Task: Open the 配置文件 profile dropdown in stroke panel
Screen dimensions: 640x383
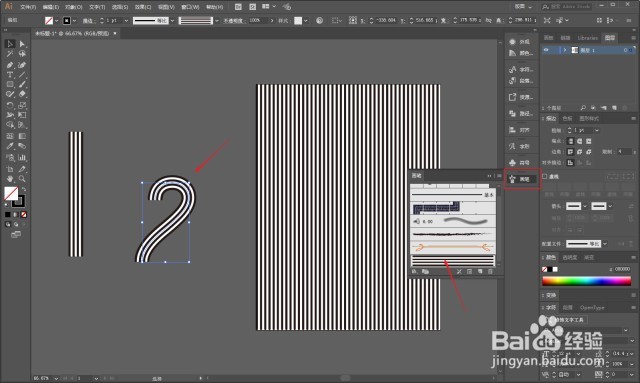Action: (605, 244)
